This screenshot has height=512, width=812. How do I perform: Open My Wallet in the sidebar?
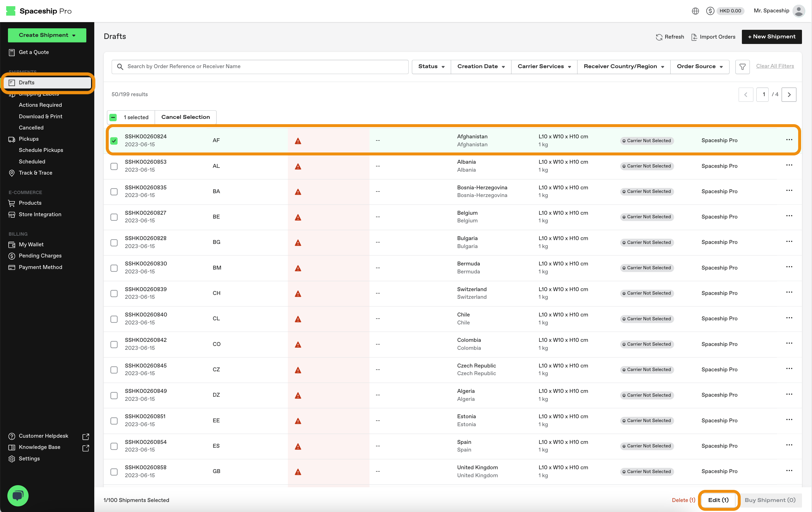coord(31,244)
